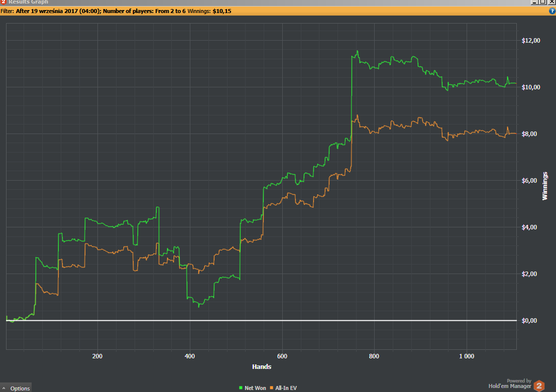
Task: Click the 1 000 hands axis label
Action: (467, 356)
